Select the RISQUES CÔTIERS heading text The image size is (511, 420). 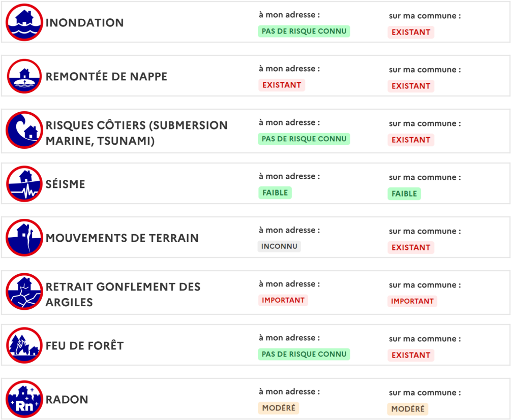click(136, 133)
